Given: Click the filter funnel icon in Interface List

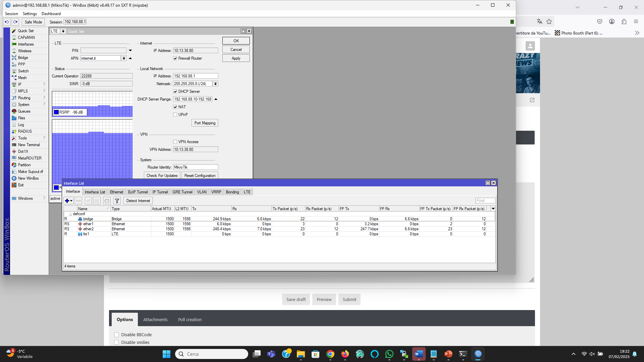Looking at the screenshot, I should [117, 201].
